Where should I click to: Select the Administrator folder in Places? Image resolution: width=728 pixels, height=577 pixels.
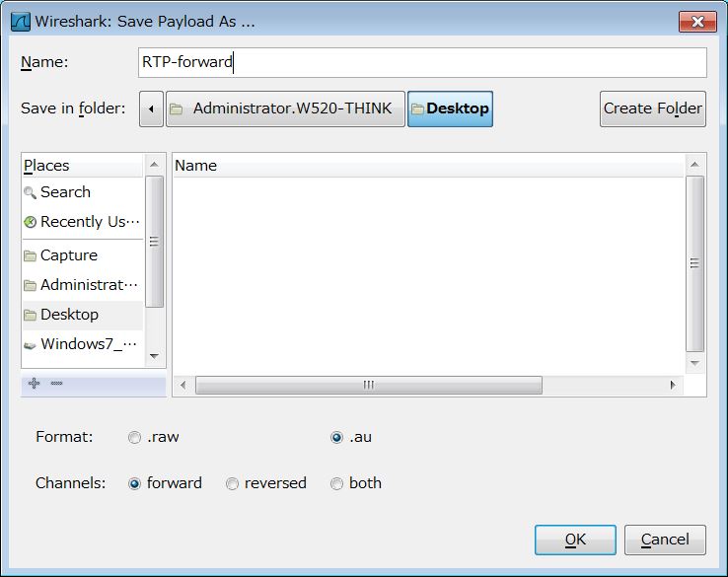(x=83, y=284)
